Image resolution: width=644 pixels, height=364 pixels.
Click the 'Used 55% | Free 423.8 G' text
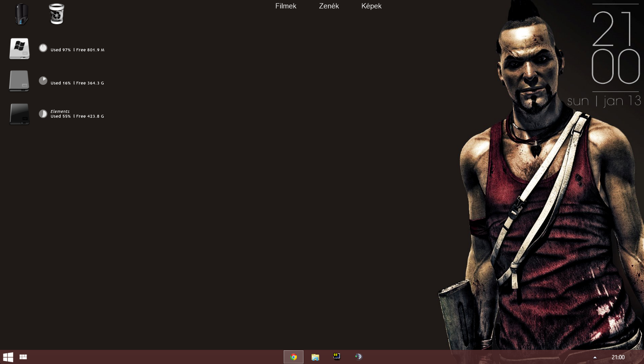pyautogui.click(x=77, y=116)
